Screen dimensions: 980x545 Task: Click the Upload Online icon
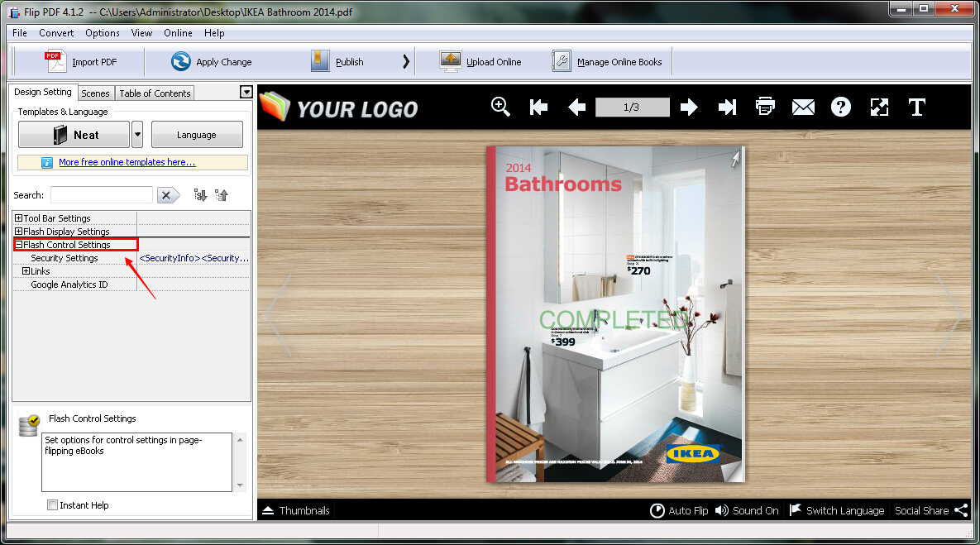click(450, 61)
